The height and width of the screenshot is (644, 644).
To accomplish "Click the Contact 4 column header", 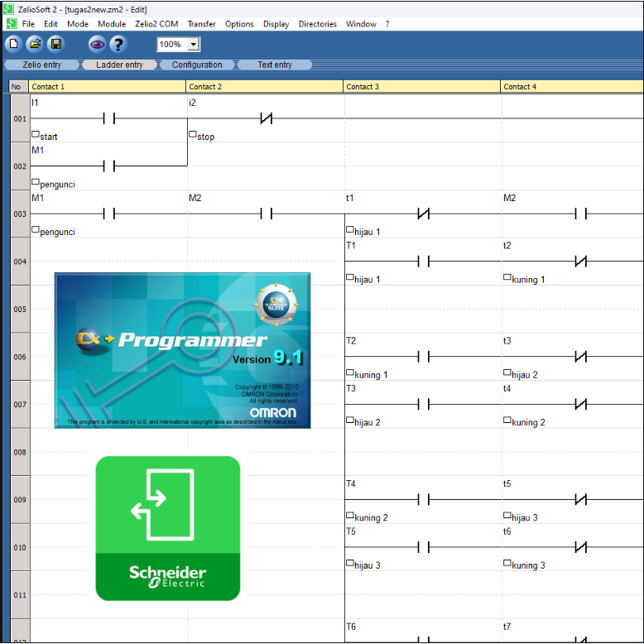I will 572,87.
